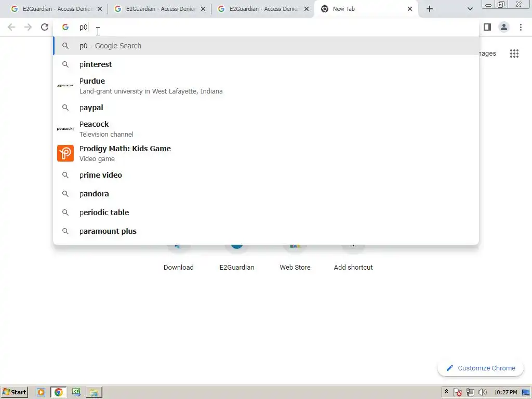Image resolution: width=532 pixels, height=399 pixels.
Task: Click the flag alert tray icon
Action: [x=457, y=393]
